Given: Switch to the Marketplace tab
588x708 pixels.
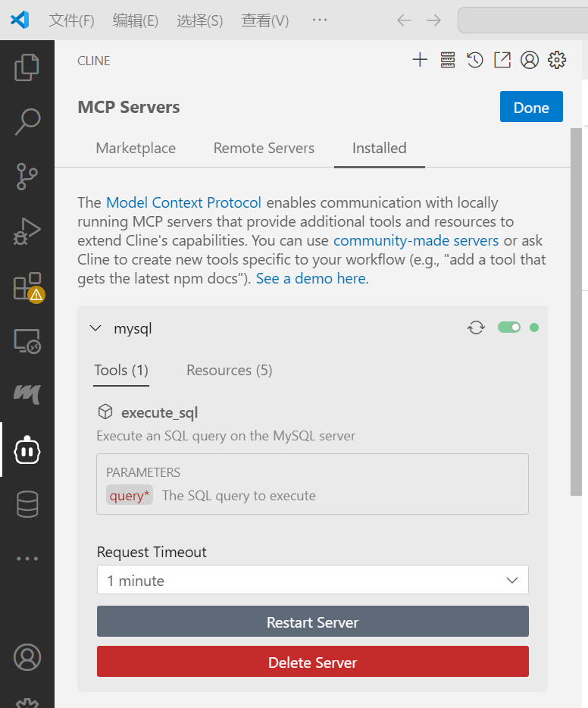Looking at the screenshot, I should pyautogui.click(x=136, y=148).
